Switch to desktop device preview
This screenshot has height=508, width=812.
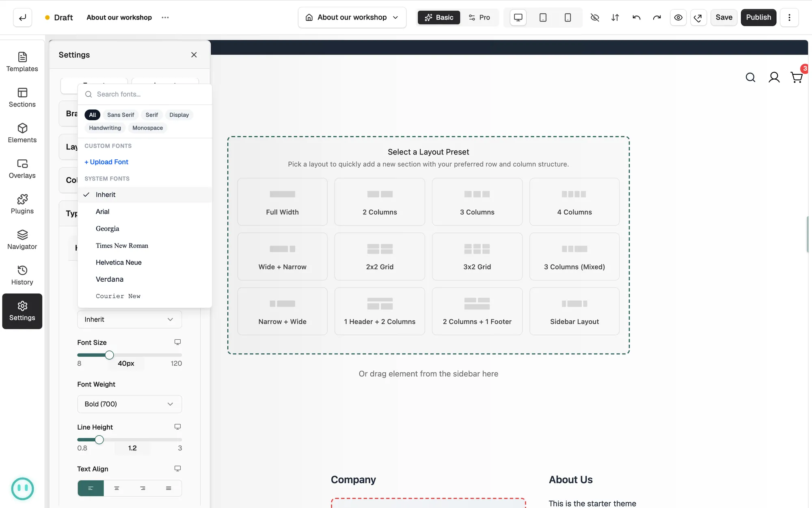[x=518, y=17]
